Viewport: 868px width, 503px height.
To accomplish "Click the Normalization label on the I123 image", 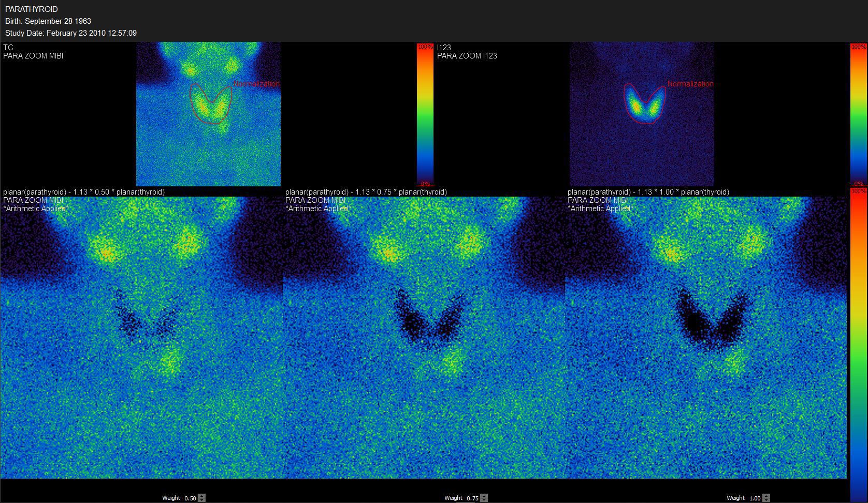I will (690, 84).
